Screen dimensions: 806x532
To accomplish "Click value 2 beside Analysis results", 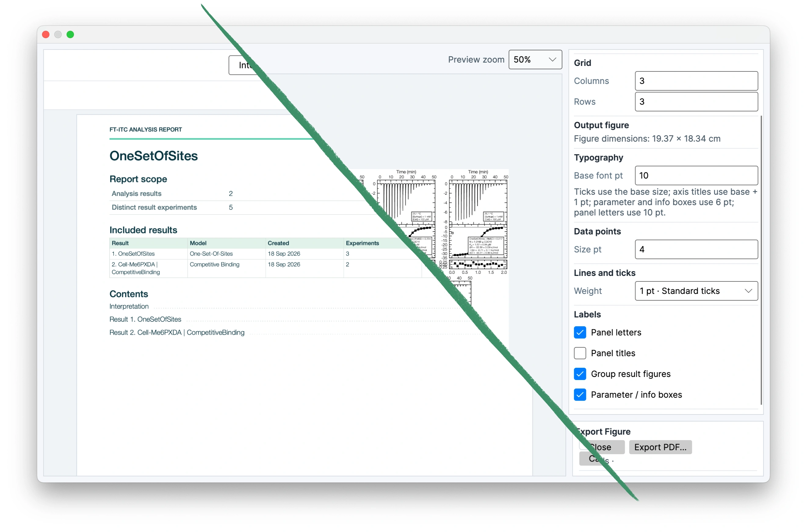I will click(x=231, y=194).
